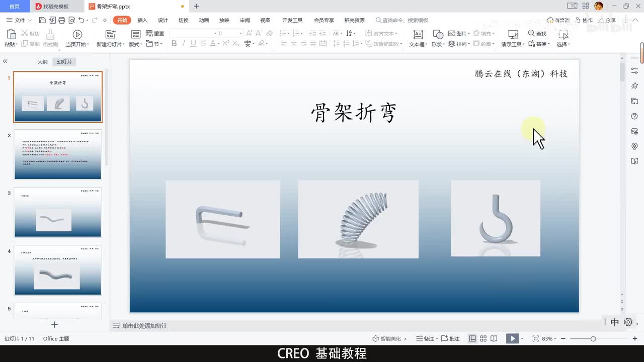The height and width of the screenshot is (362, 644).
Task: Click the zoom slider handle
Action: click(593, 339)
